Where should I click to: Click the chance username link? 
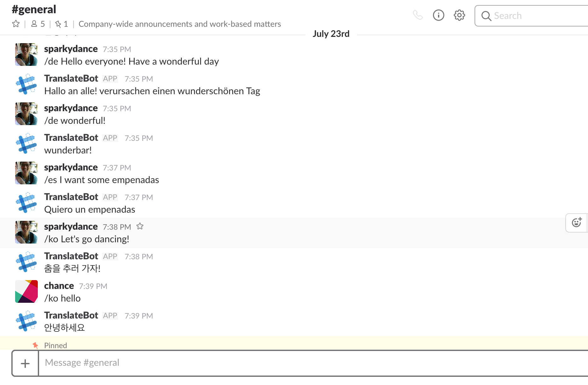click(59, 286)
